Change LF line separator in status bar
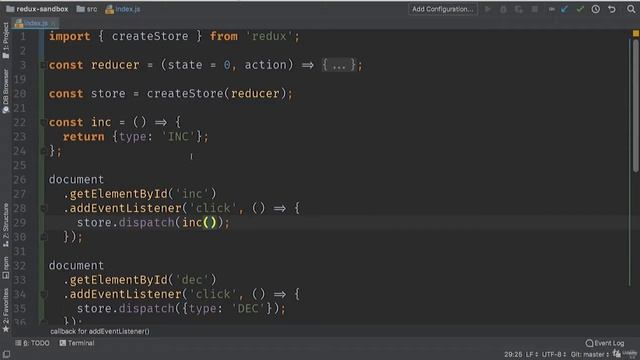 [531, 354]
